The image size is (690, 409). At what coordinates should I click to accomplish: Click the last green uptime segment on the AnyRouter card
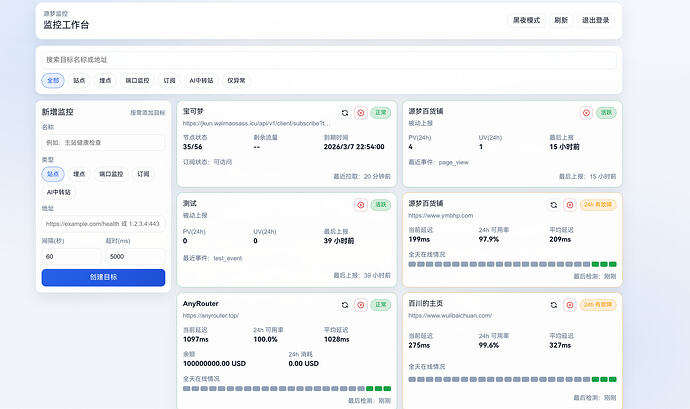(387, 389)
